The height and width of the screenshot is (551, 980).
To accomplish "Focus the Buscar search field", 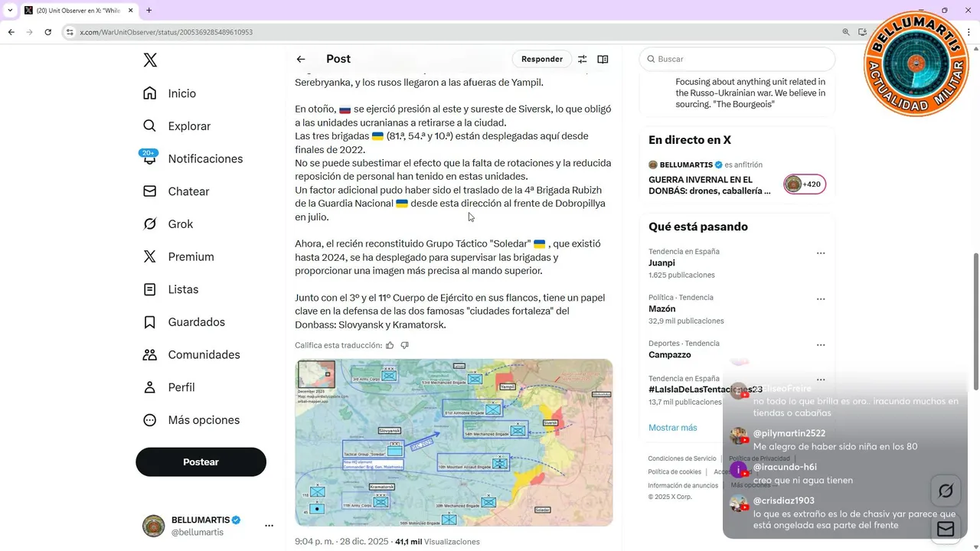I will (x=737, y=59).
